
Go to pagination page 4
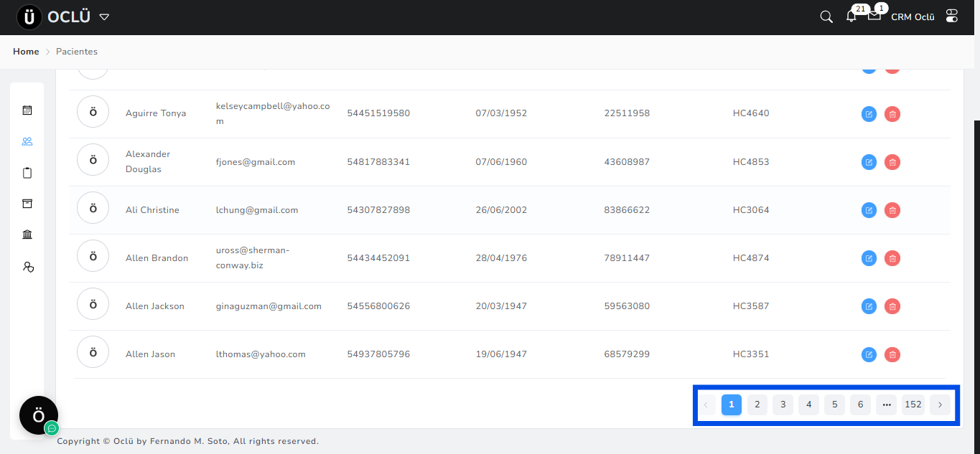click(x=809, y=405)
